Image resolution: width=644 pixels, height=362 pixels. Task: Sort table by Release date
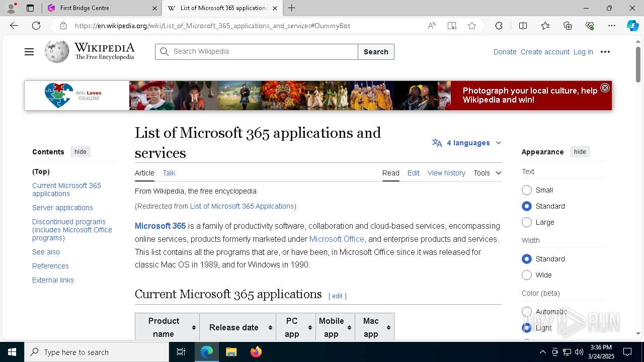237,327
